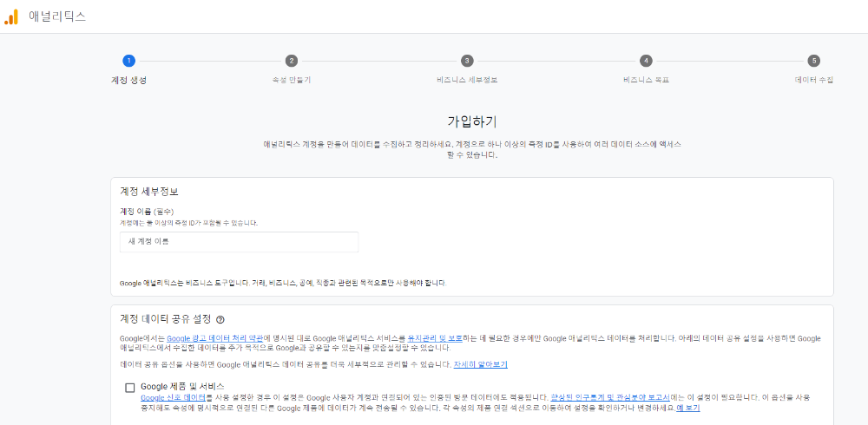The height and width of the screenshot is (425, 868).
Task: Click the 계정 이름 (필수) label
Action: click(x=148, y=212)
